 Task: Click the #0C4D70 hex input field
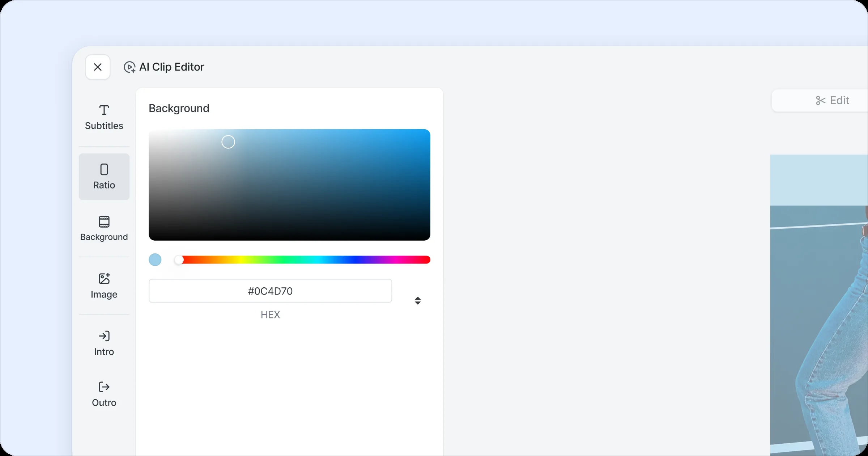(x=270, y=291)
